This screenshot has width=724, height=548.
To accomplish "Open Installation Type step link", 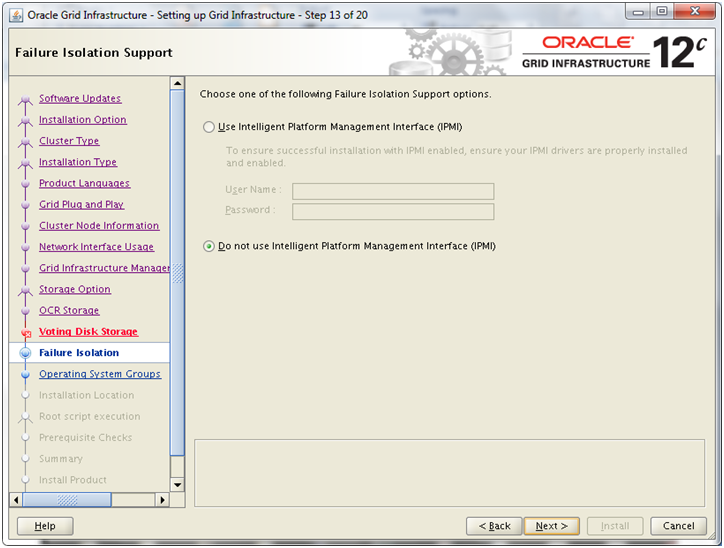I will point(78,162).
